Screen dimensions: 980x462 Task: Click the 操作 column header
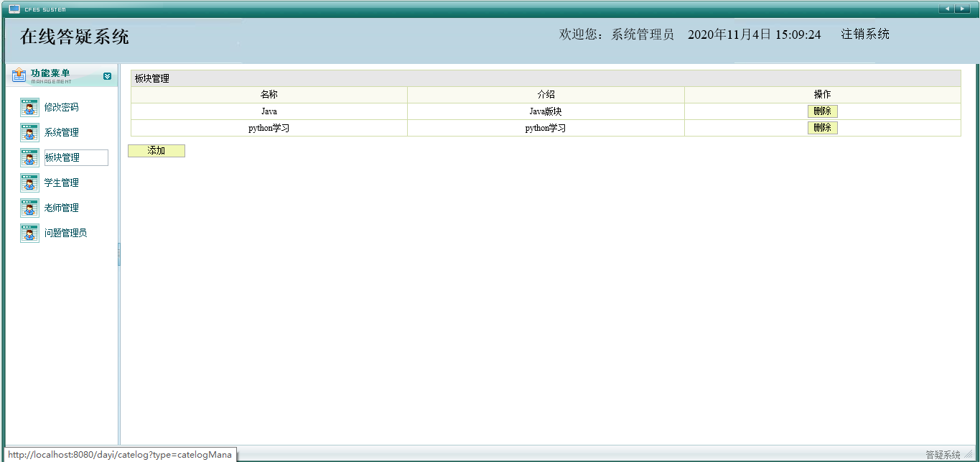823,95
